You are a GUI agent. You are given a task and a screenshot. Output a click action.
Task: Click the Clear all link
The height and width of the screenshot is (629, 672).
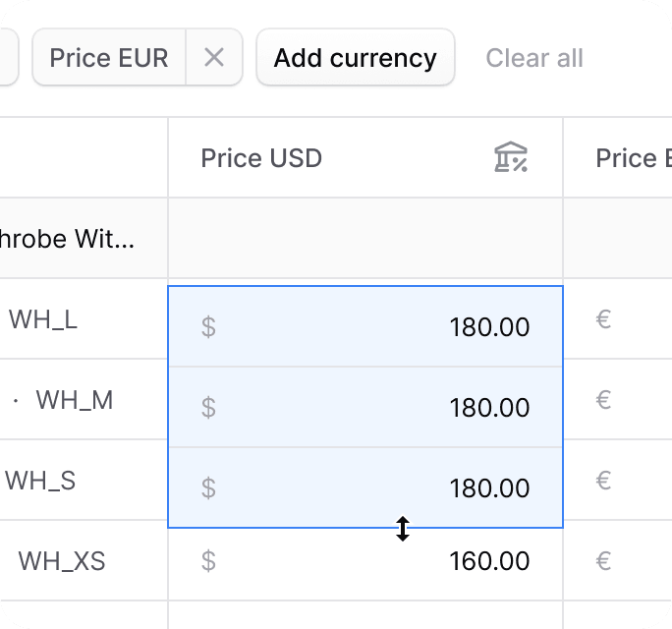(x=534, y=58)
